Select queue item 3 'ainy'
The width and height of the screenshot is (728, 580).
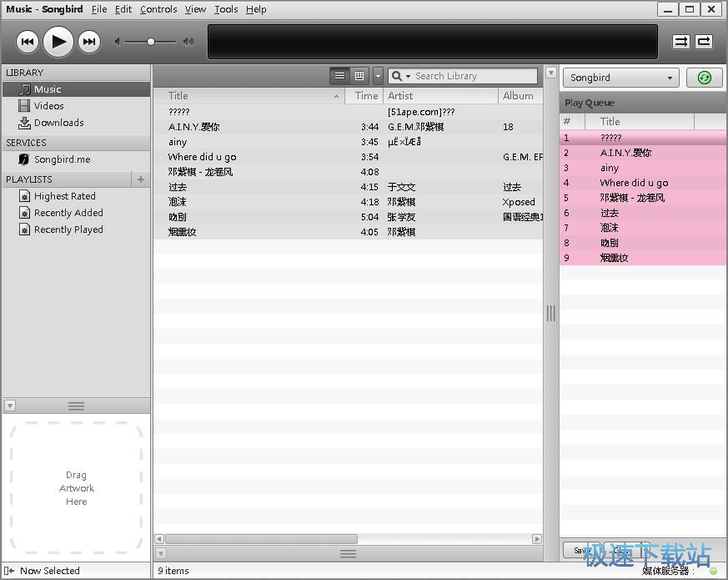[x=643, y=168]
